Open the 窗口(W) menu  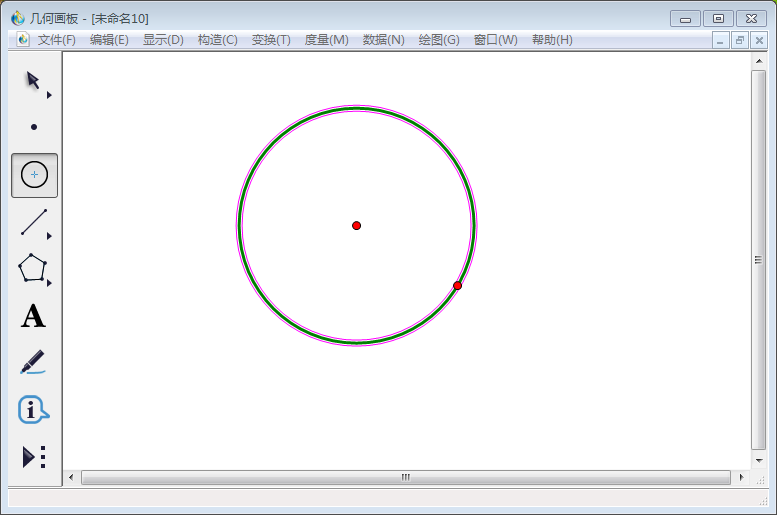(x=496, y=40)
